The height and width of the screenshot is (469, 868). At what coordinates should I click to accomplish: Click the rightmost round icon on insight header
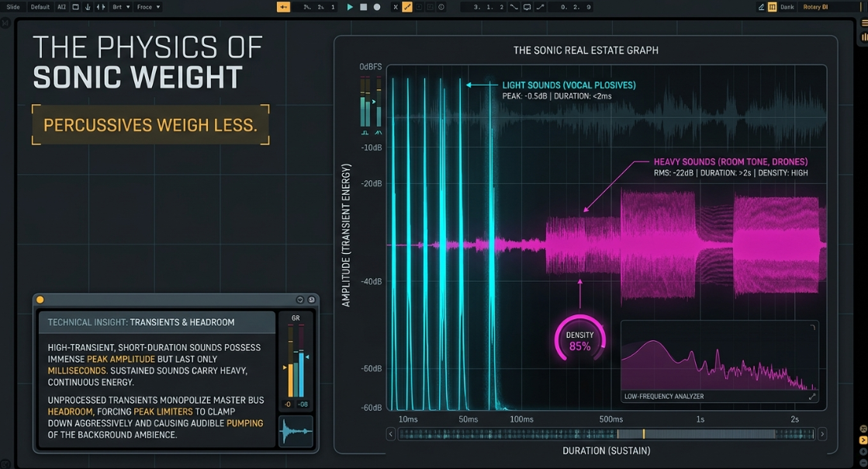click(x=312, y=300)
